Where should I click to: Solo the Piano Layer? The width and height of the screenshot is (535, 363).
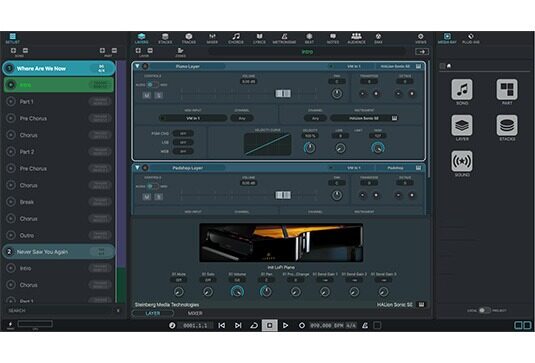tap(159, 95)
